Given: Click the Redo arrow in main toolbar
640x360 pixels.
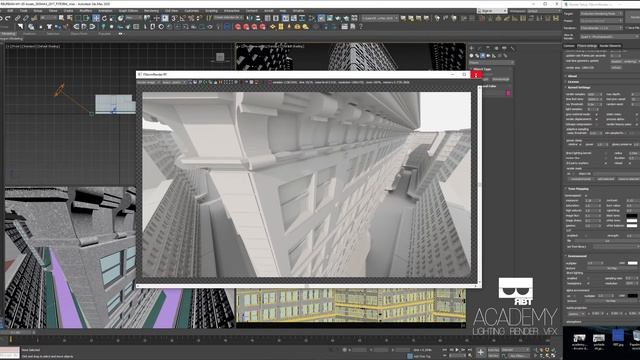Looking at the screenshot, I should 8,18.
